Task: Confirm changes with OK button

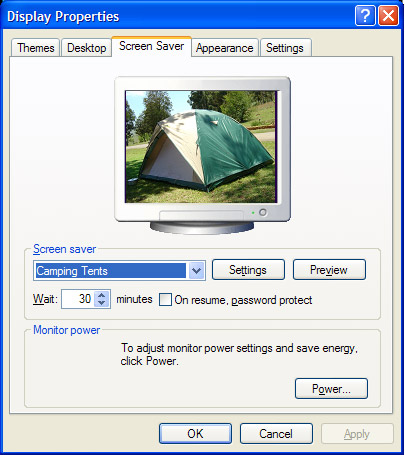Action: click(x=195, y=434)
